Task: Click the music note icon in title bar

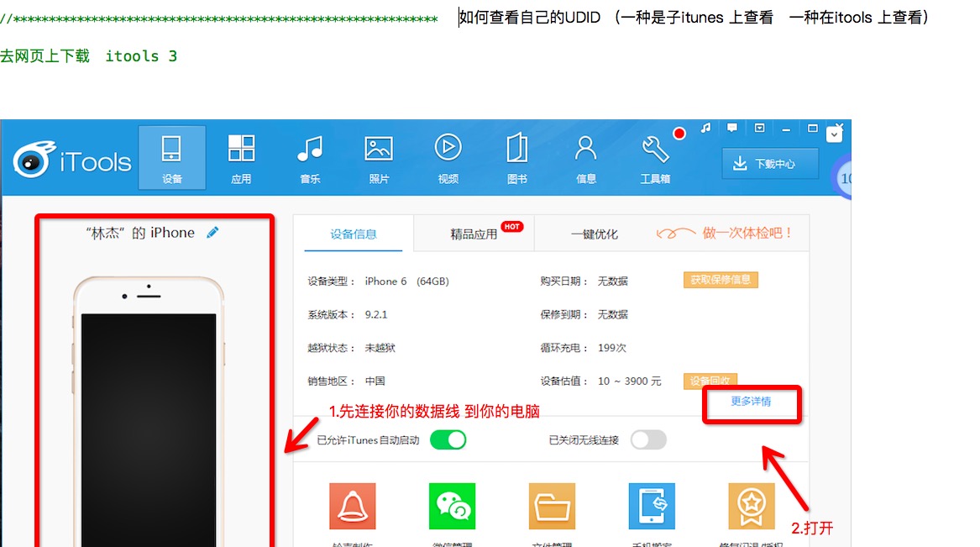Action: pyautogui.click(x=705, y=129)
